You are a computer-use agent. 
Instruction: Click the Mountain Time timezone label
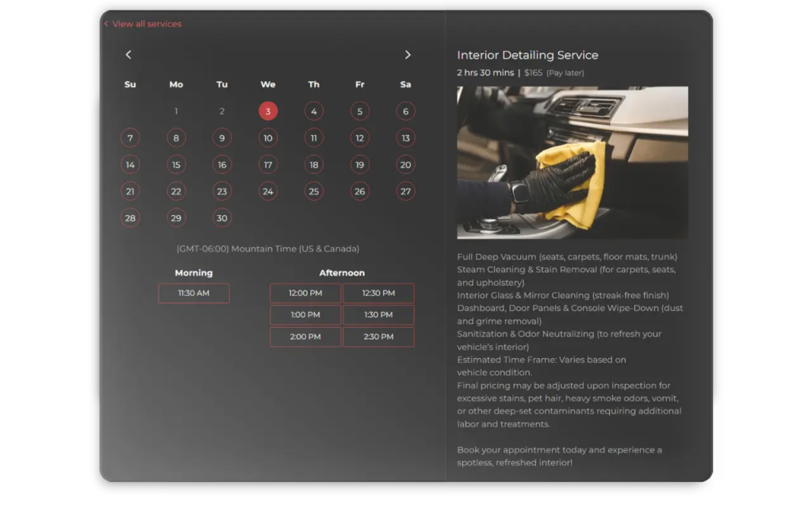pyautogui.click(x=268, y=248)
